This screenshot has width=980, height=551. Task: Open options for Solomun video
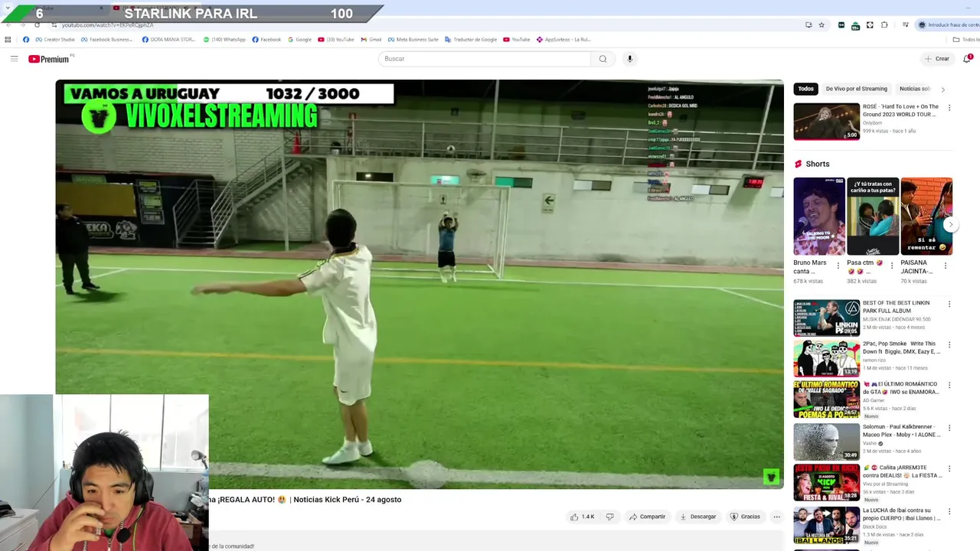(x=949, y=427)
